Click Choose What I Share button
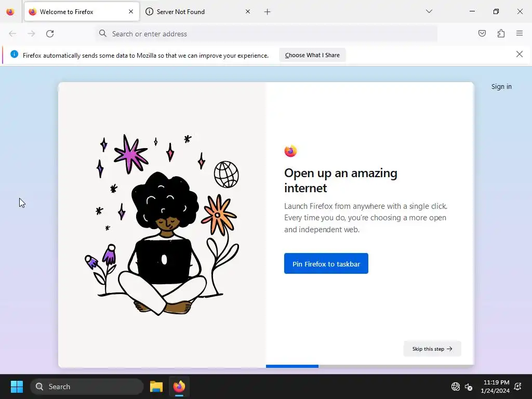 [x=312, y=55]
